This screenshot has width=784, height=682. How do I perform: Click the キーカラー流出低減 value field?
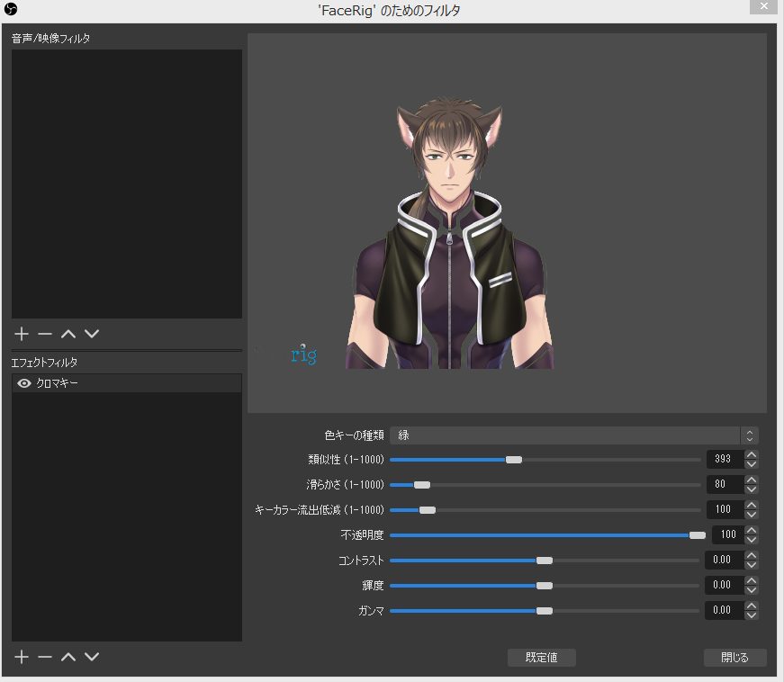point(725,509)
